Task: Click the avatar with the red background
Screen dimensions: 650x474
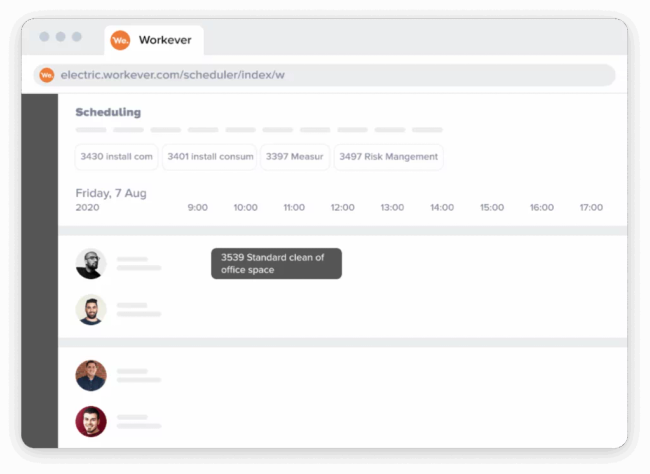Action: 91,421
